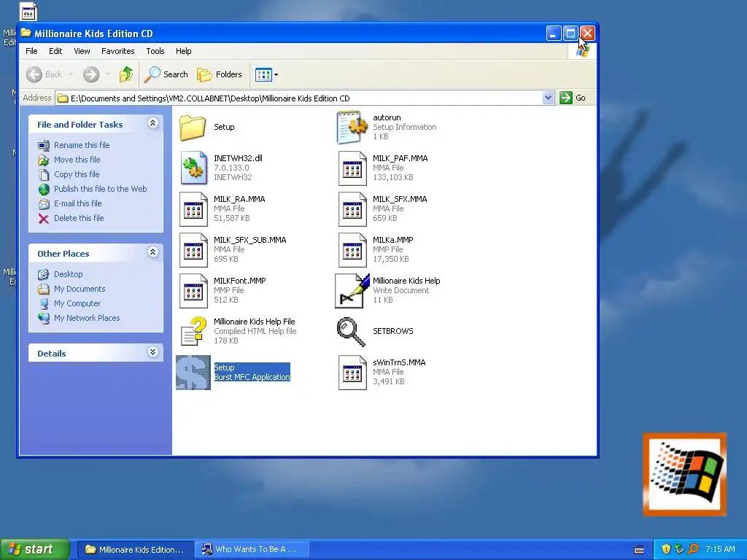Open the Favorites menu

click(x=117, y=51)
